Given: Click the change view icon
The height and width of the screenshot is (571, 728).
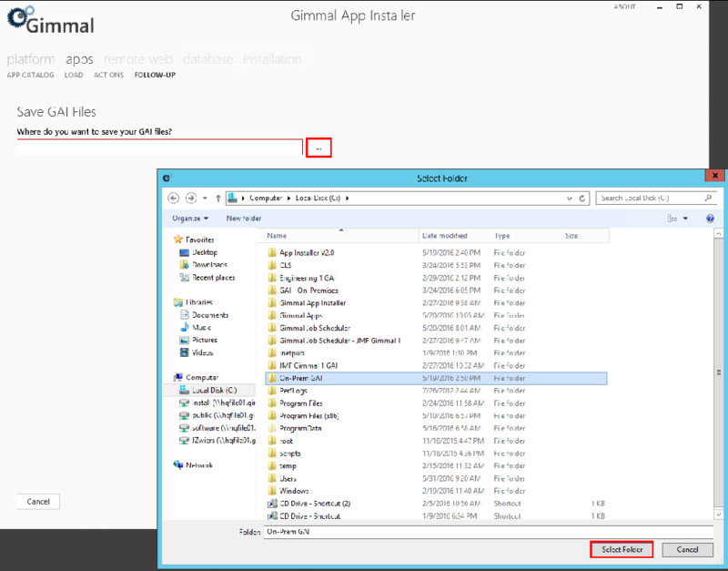Looking at the screenshot, I should 672,219.
